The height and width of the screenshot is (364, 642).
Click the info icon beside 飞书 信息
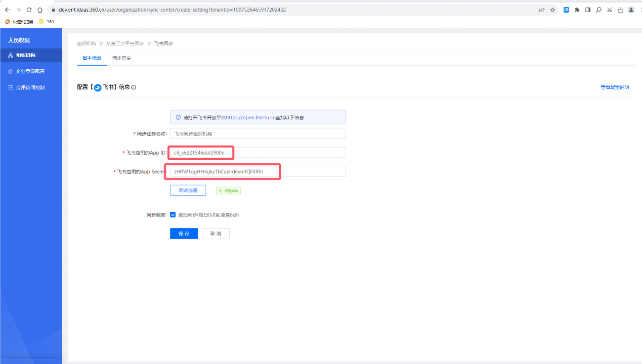point(134,87)
